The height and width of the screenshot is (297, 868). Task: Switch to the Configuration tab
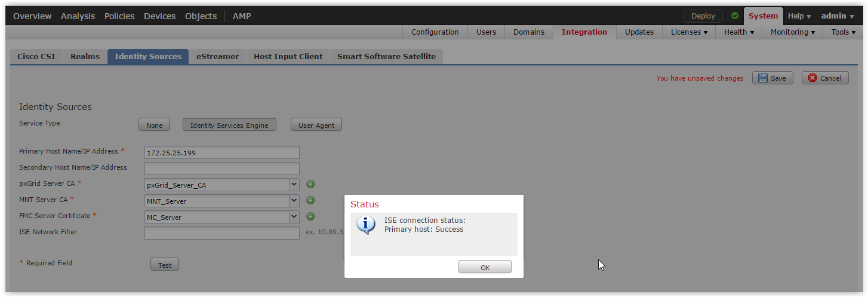[x=435, y=32]
